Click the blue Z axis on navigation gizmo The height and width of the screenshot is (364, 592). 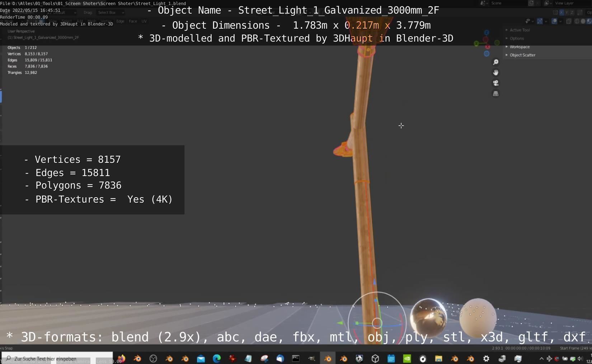(x=487, y=33)
